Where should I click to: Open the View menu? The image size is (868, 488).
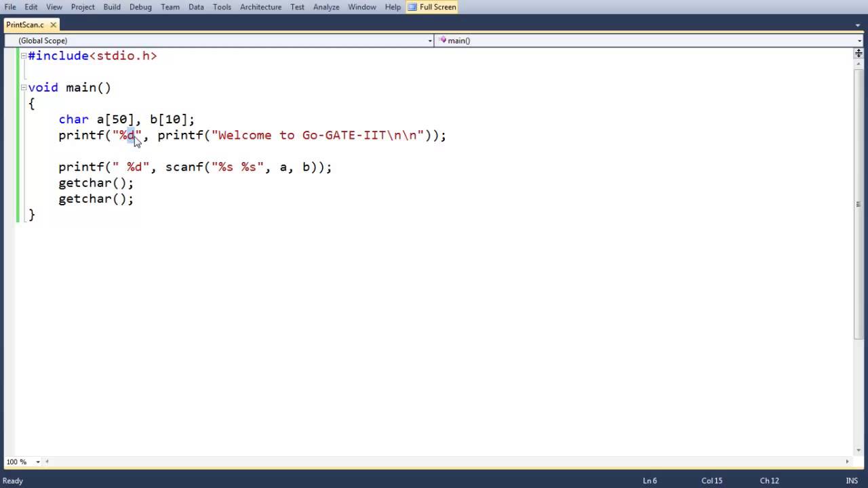click(x=54, y=7)
